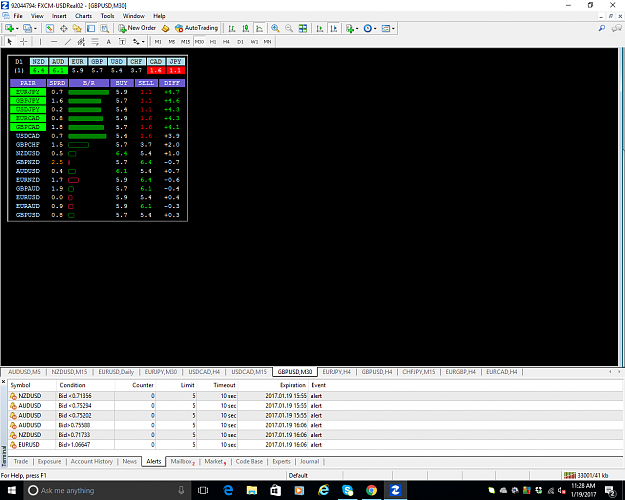Switch to the EURJPY,M30 chart tab
Screen dimensions: 625x500
point(161,372)
